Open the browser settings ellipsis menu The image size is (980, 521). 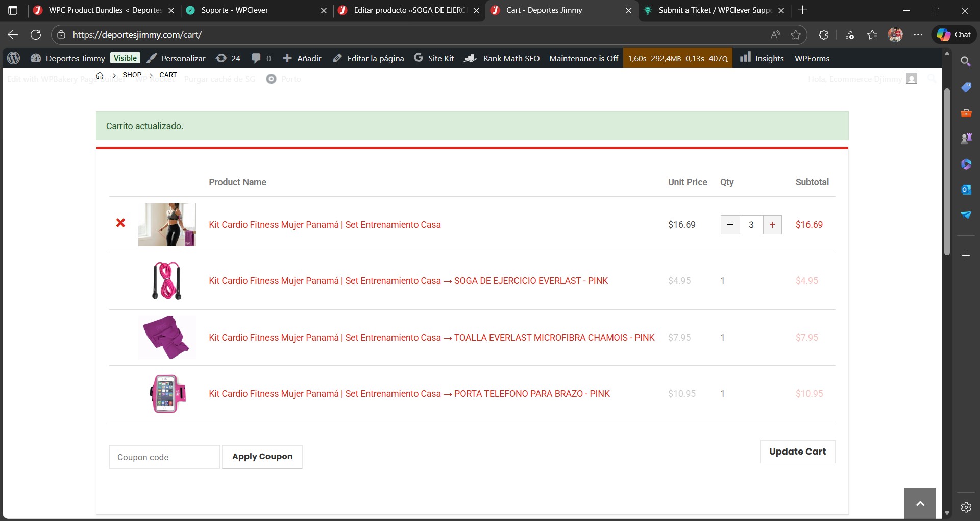(918, 35)
